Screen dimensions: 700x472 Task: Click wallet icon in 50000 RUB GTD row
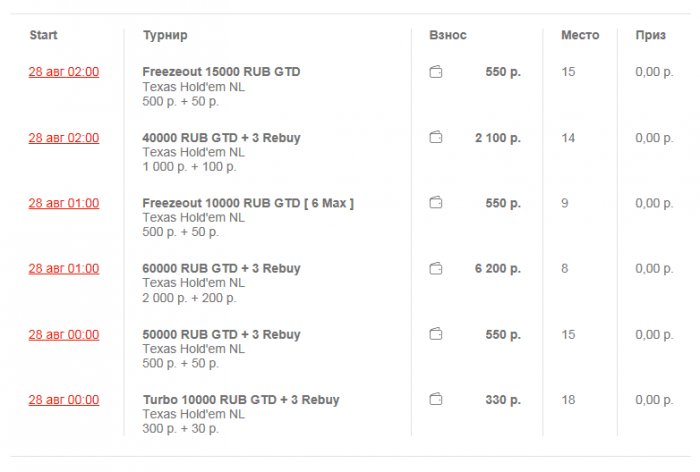point(436,334)
